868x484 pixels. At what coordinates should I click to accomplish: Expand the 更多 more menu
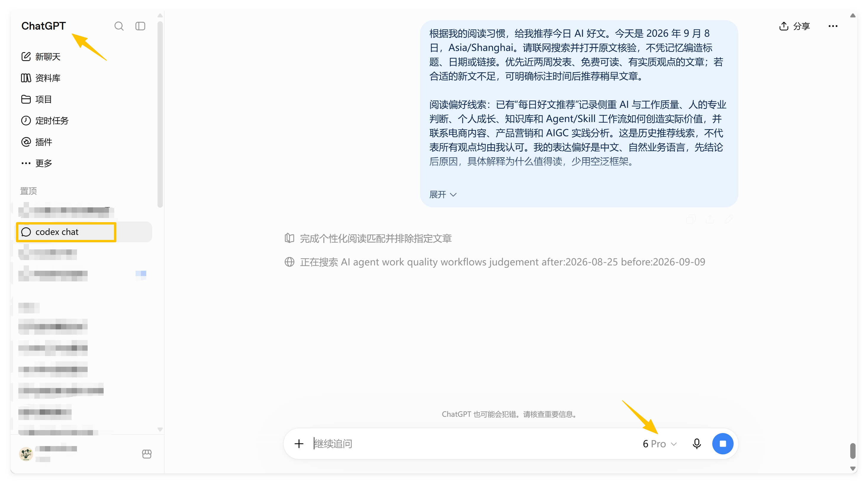(36, 163)
